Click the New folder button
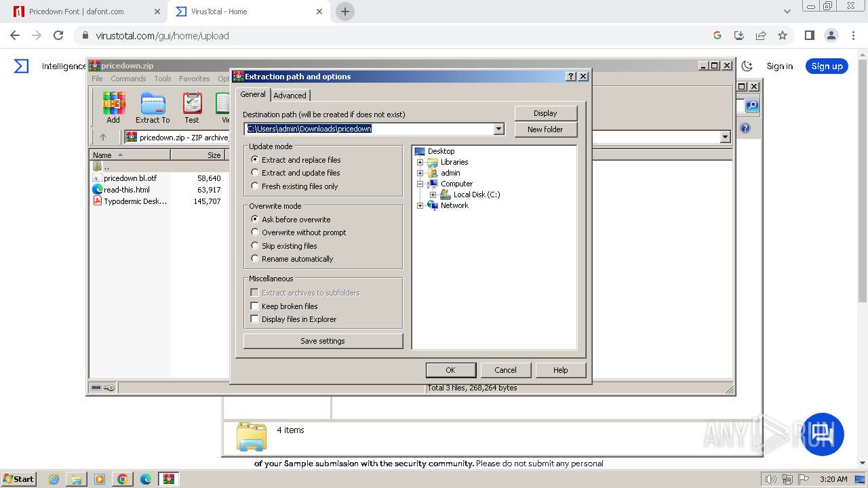Screen dimensions: 868x488 click(545, 129)
